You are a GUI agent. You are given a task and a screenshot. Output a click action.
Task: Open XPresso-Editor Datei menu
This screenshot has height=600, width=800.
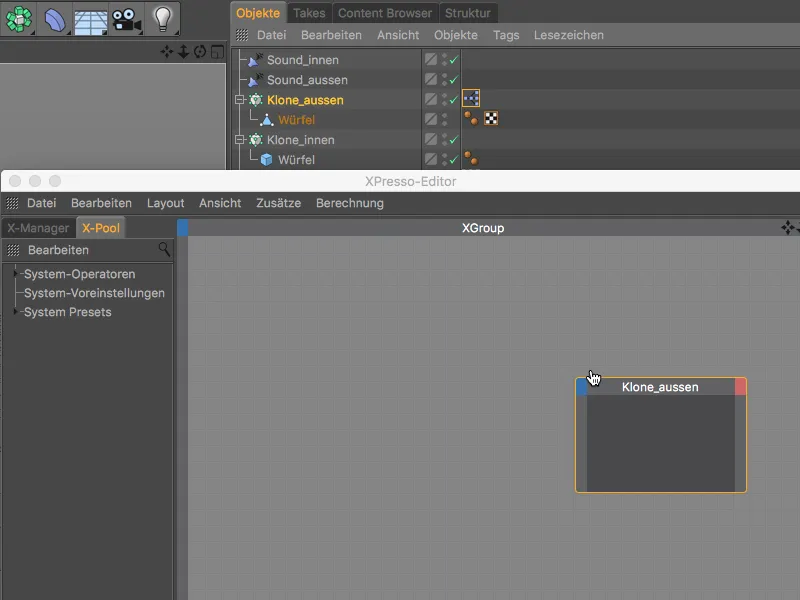click(41, 203)
